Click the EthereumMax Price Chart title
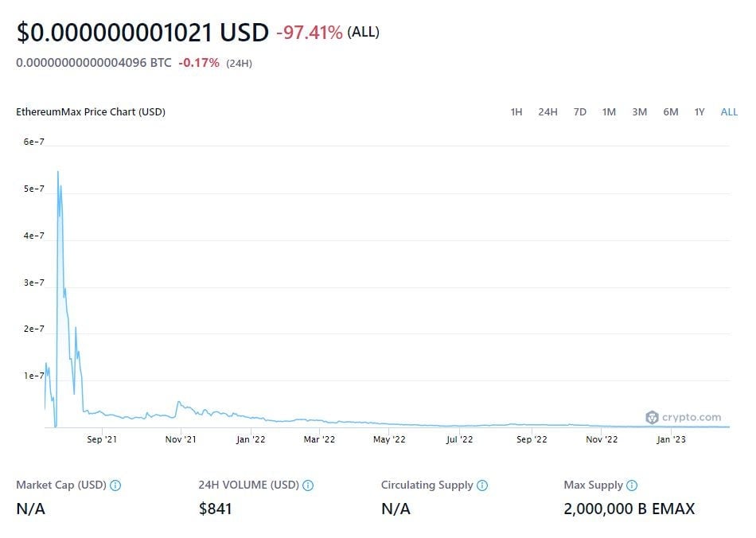This screenshot has height=538, width=756. [91, 112]
